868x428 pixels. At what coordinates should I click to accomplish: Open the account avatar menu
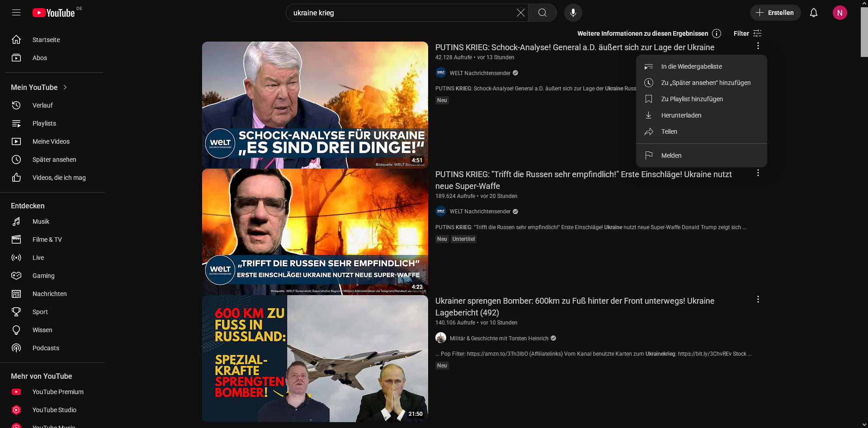[x=840, y=13]
